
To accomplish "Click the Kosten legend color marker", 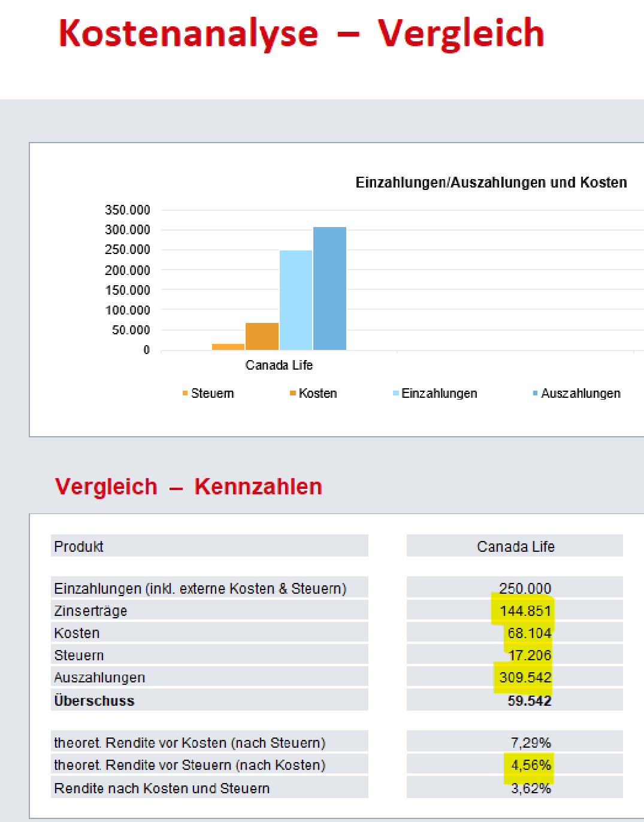I will [293, 393].
